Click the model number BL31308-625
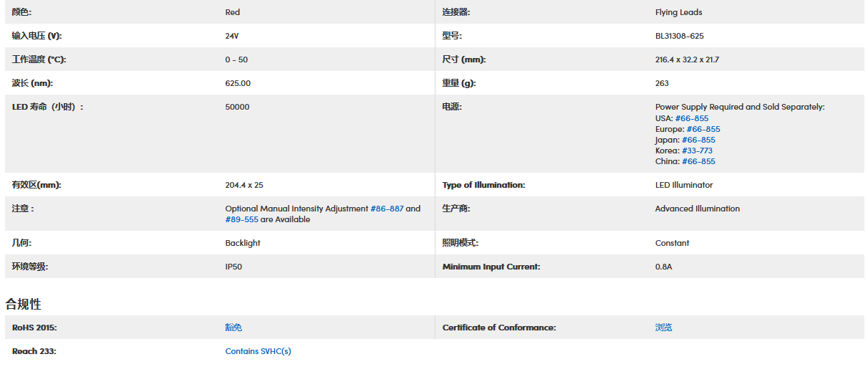 [680, 36]
